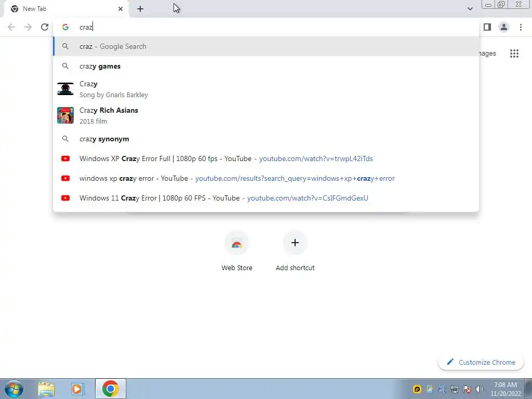Go forward with the forward arrow
The image size is (532, 399).
click(x=28, y=27)
